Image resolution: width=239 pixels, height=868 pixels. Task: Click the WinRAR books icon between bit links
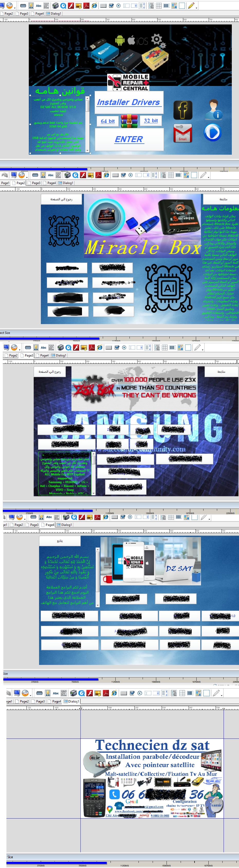tap(129, 121)
